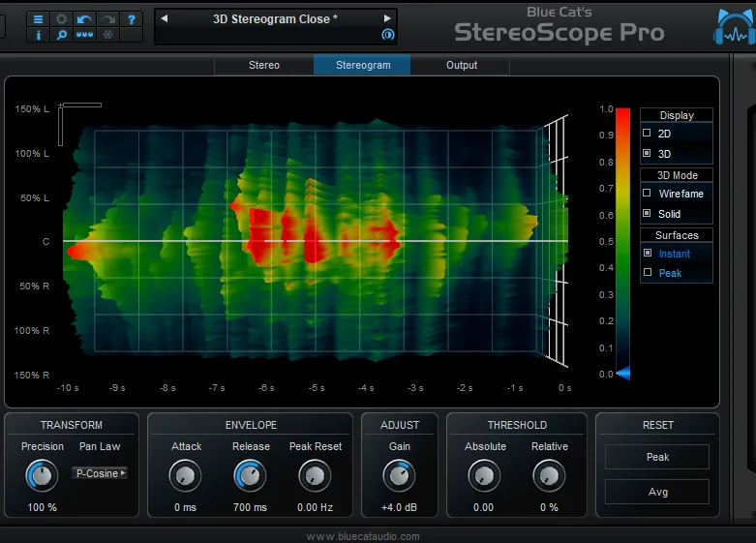Toggle the Peak surface checkbox
This screenshot has height=543, width=756.
point(648,272)
